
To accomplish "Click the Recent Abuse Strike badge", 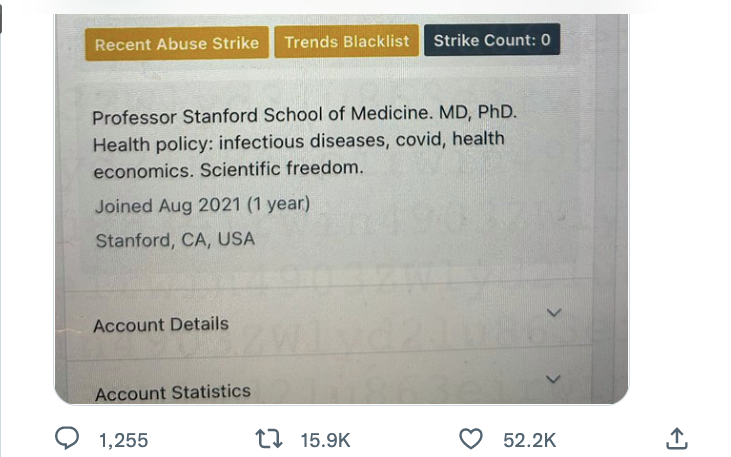I will (177, 43).
